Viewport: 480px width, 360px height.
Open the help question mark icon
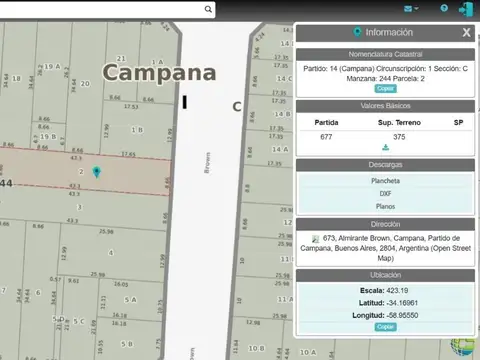[444, 8]
